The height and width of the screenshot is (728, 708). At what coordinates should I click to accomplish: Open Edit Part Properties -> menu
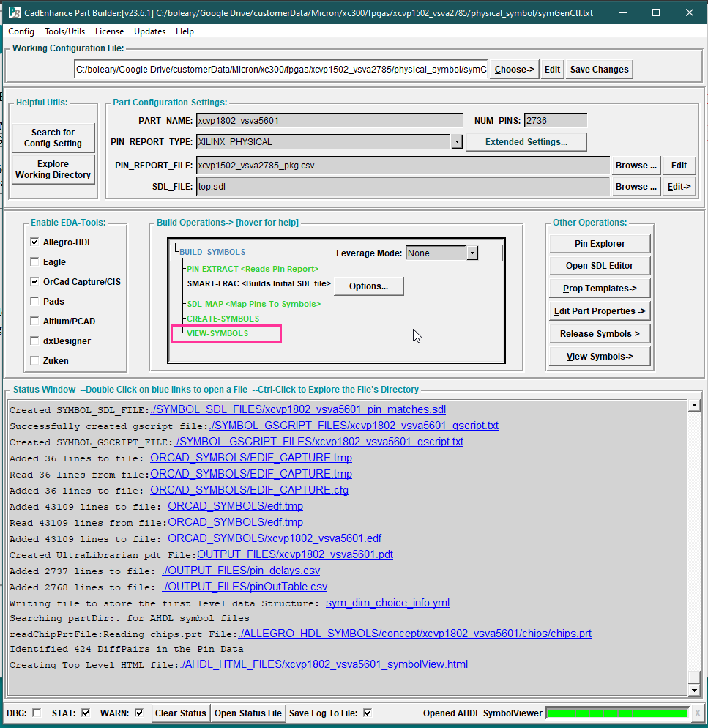point(600,311)
